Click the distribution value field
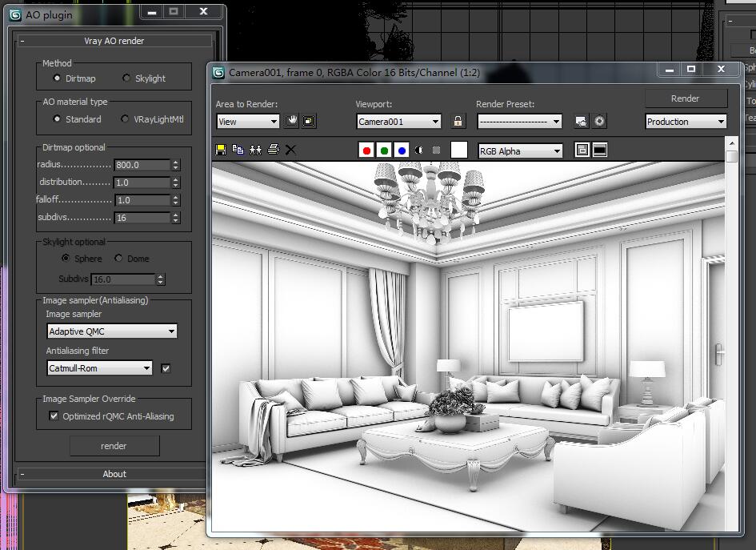Image resolution: width=756 pixels, height=550 pixels. point(142,183)
